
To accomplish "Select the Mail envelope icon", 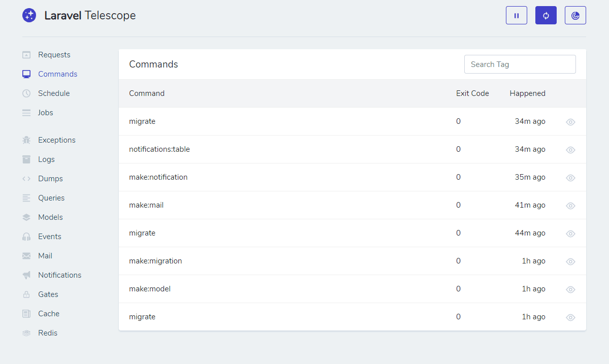I will click(x=26, y=255).
